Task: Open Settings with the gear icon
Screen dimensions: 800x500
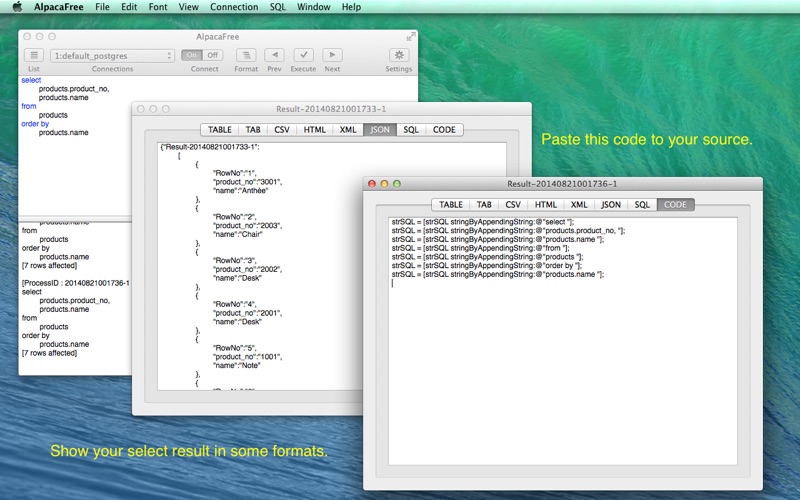Action: tap(399, 55)
